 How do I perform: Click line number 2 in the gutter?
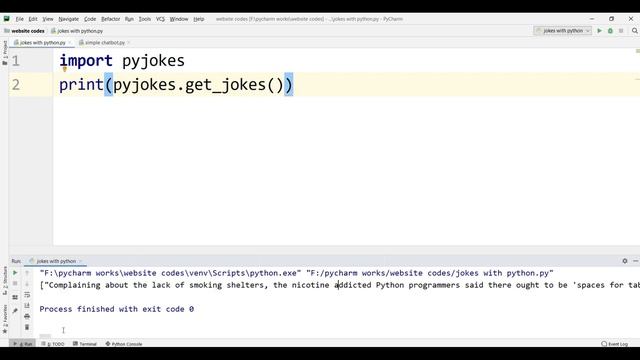coord(16,84)
